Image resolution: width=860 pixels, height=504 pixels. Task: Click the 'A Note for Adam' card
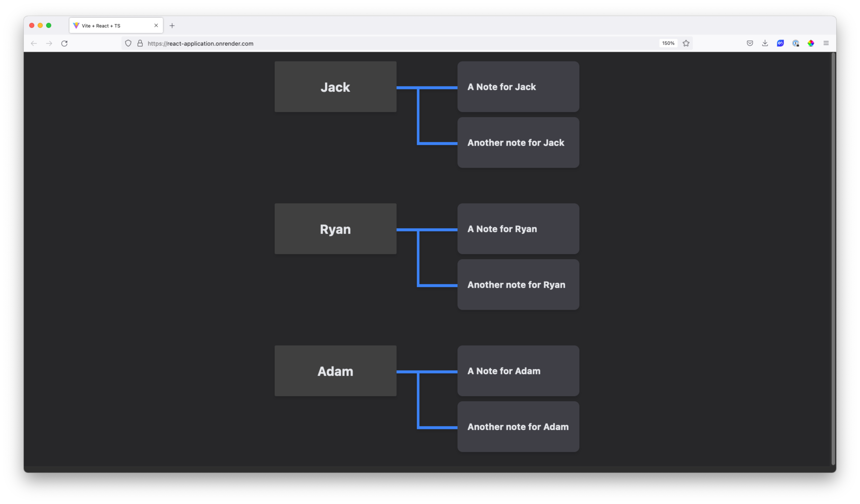tap(518, 371)
